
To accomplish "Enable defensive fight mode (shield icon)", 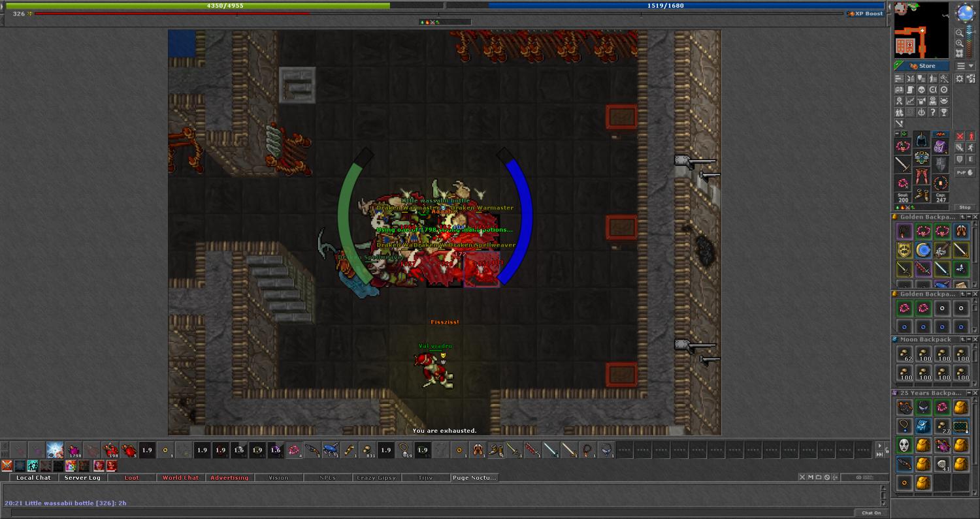I will click(960, 159).
